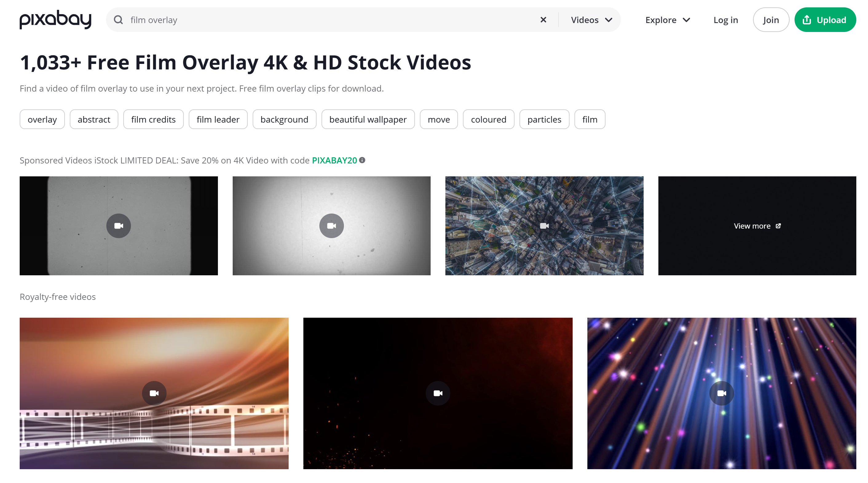The width and height of the screenshot is (868, 483).
Task: Click the Pixabay logo
Action: coord(55,20)
